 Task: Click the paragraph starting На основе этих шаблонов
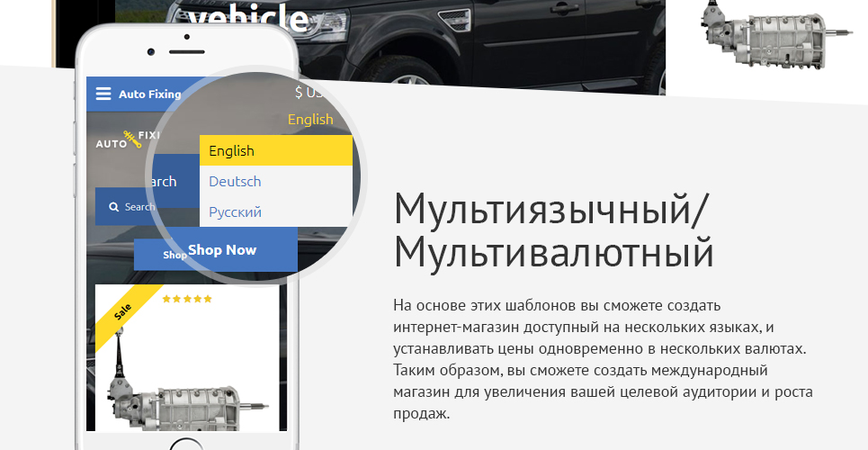click(x=603, y=359)
